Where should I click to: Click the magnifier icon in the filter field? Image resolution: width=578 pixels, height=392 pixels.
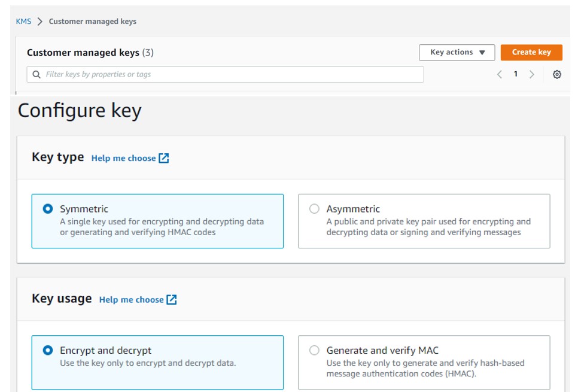coord(35,74)
